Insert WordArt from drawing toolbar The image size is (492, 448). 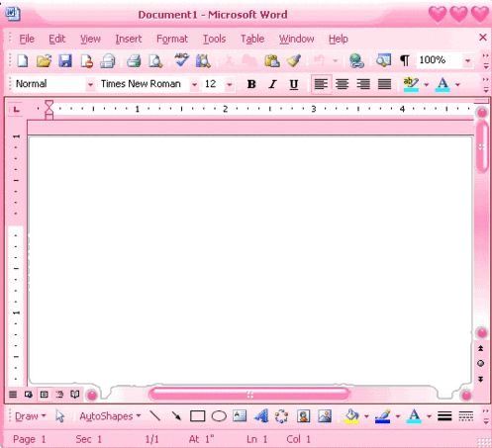pos(261,416)
